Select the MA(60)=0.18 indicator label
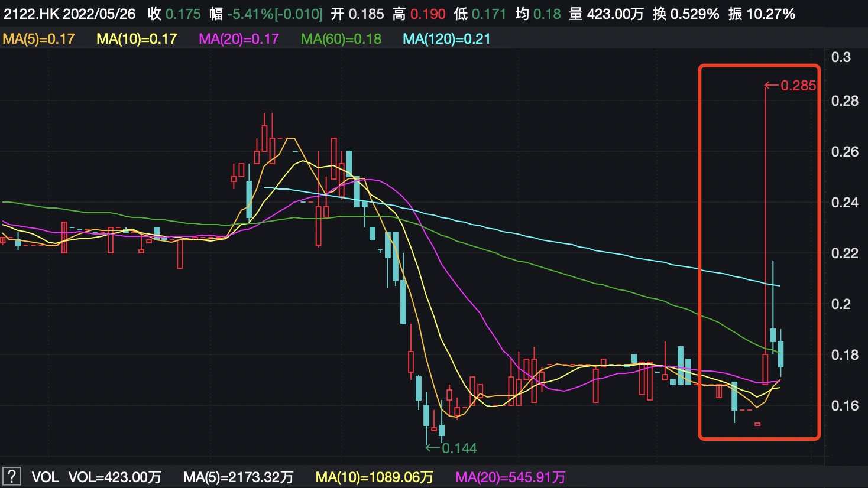The height and width of the screenshot is (488, 868). [x=341, y=40]
